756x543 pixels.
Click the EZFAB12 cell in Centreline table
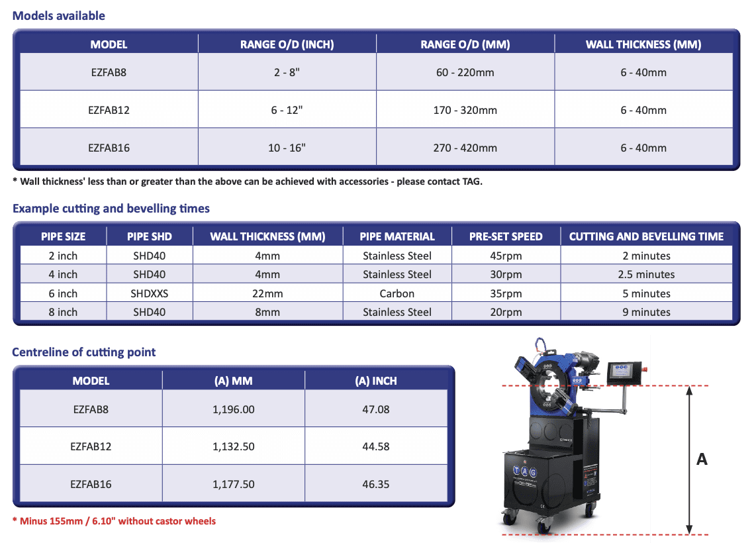91,446
